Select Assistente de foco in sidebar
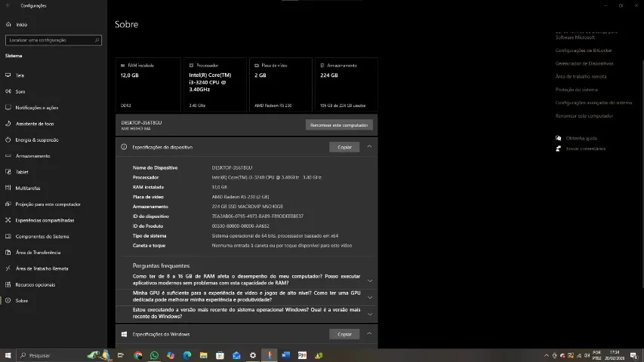 (35, 124)
